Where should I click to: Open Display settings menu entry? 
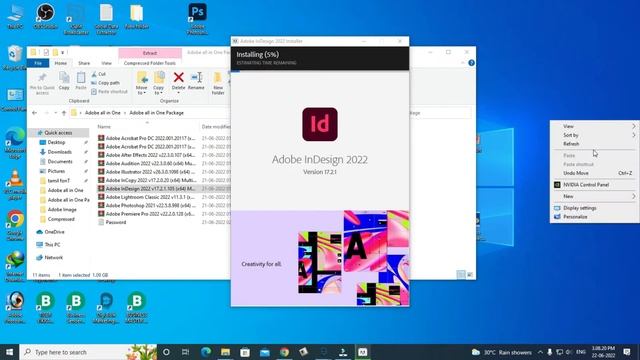click(x=595, y=208)
